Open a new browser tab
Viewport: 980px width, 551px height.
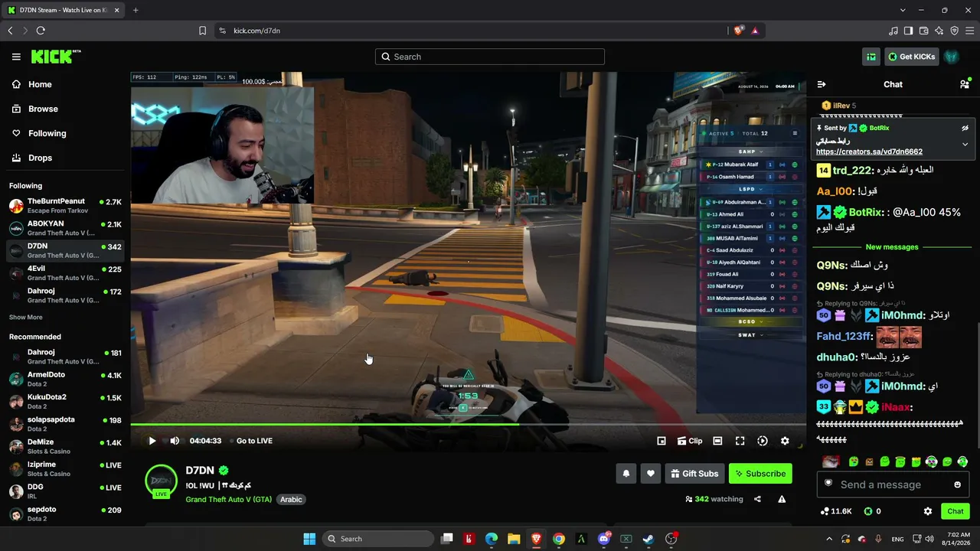pos(136,10)
